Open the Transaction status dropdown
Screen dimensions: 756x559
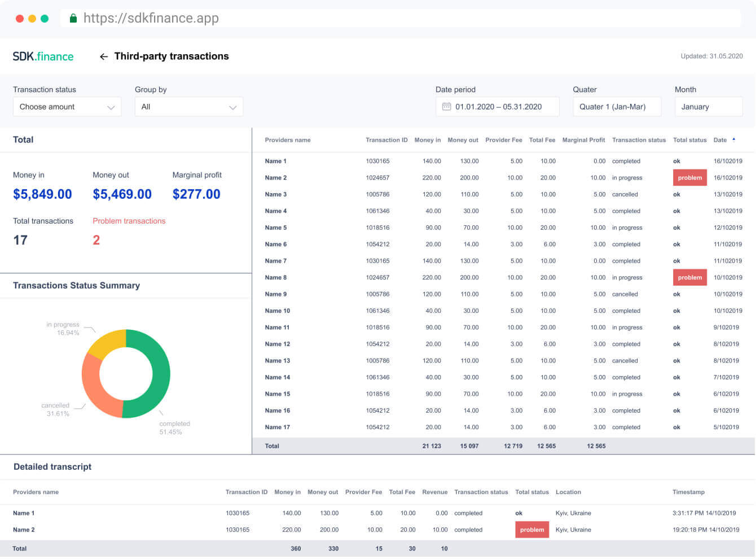(x=67, y=107)
